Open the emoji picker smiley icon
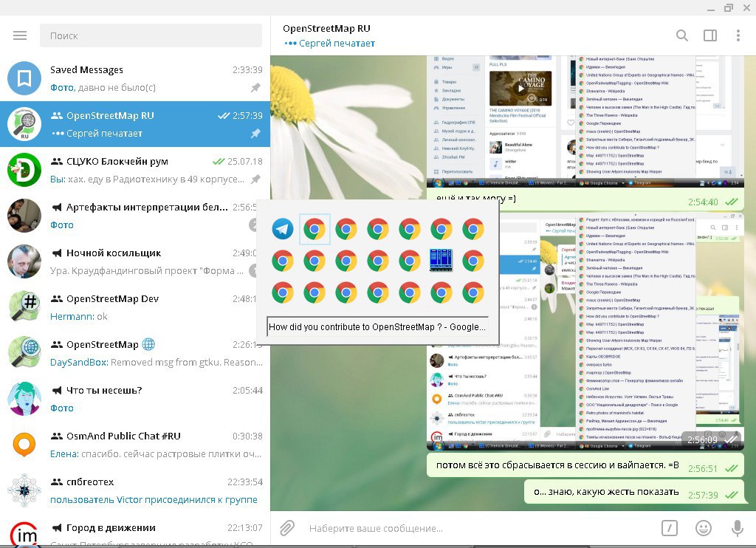 click(704, 528)
